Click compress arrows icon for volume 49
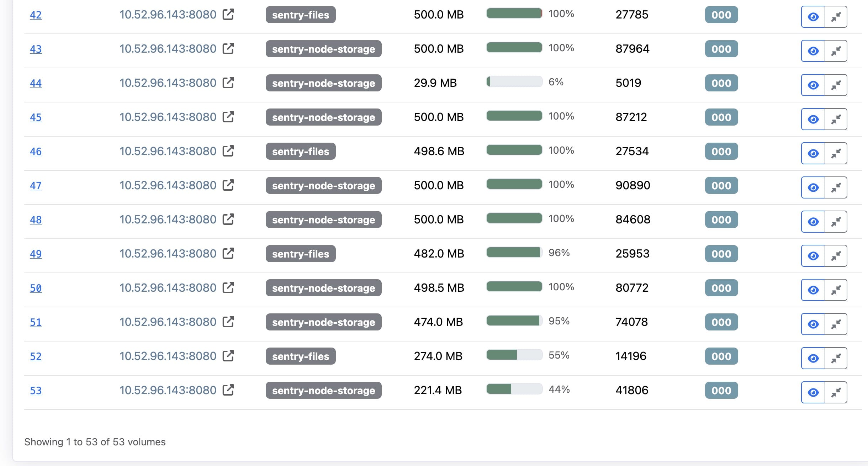 coord(836,256)
